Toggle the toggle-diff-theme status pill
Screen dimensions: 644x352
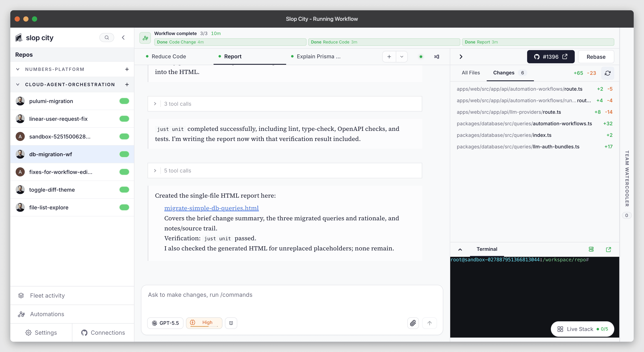point(124,190)
